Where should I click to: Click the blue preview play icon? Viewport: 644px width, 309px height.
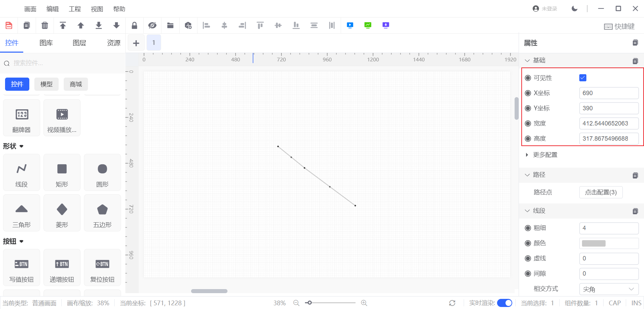point(350,25)
